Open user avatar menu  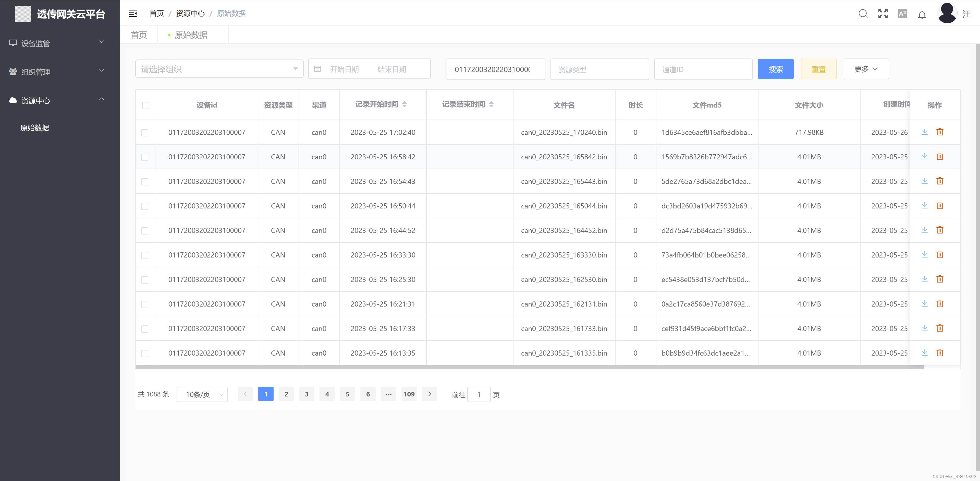947,13
